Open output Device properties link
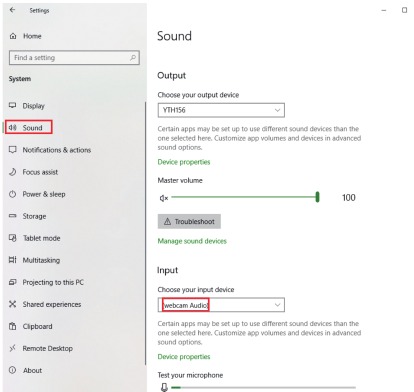 [184, 162]
